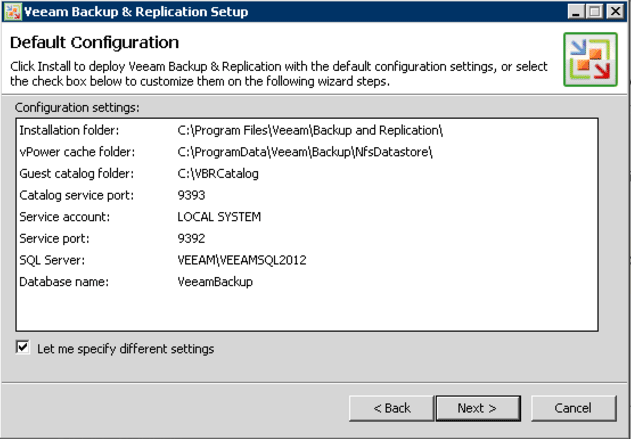Select the VeeamBackup database name value
Screen dimensions: 631x439
[215, 282]
